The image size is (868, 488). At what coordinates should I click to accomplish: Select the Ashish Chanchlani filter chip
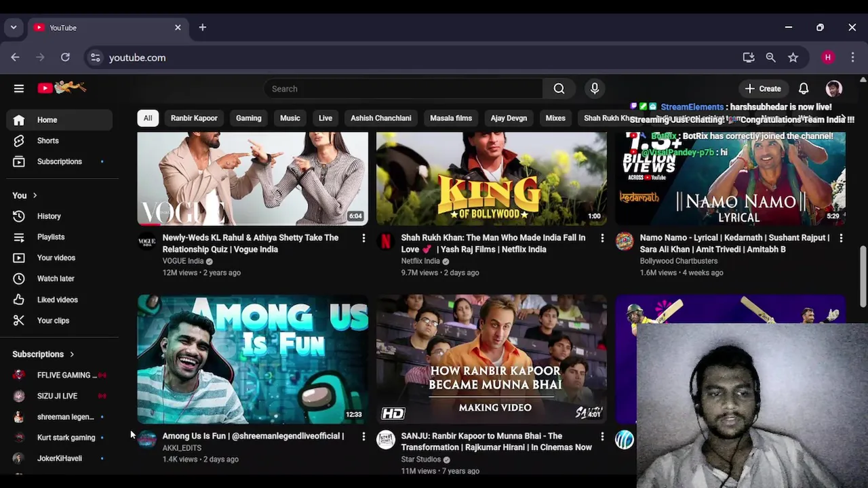point(381,118)
